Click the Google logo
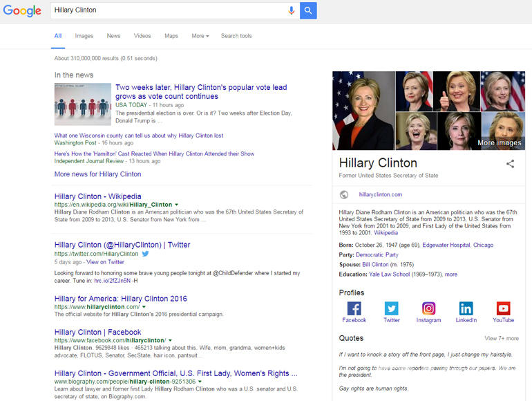The width and height of the screenshot is (532, 401). click(x=22, y=11)
